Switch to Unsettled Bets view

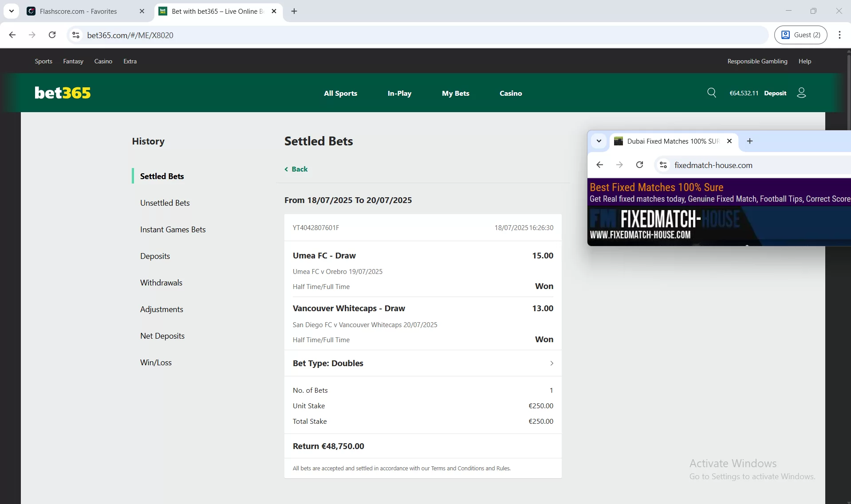(x=165, y=203)
